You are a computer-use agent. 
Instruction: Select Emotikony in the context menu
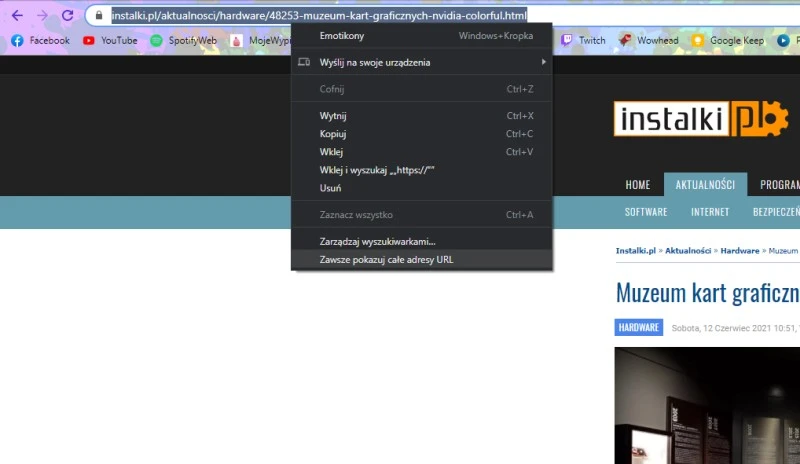click(421, 36)
